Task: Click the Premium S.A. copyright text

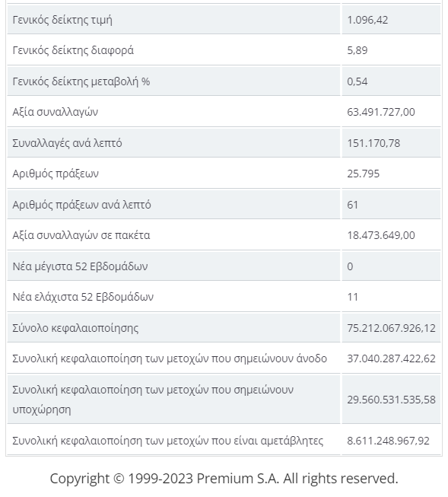Action: tap(224, 478)
